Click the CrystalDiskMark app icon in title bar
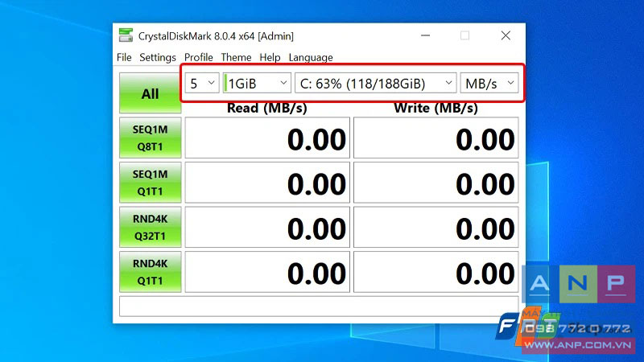Screen dimensions: 644x362 click(x=126, y=35)
